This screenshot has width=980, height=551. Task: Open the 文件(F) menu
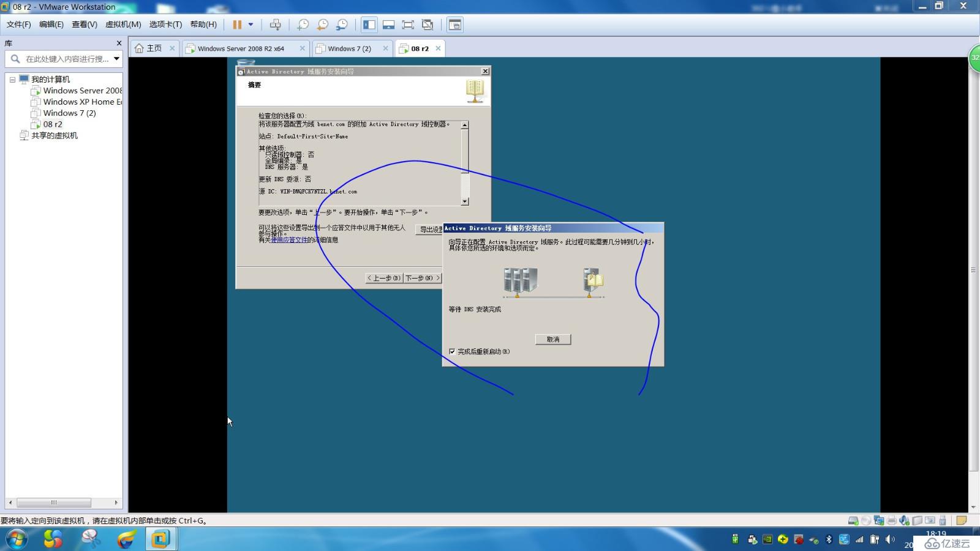tap(18, 24)
